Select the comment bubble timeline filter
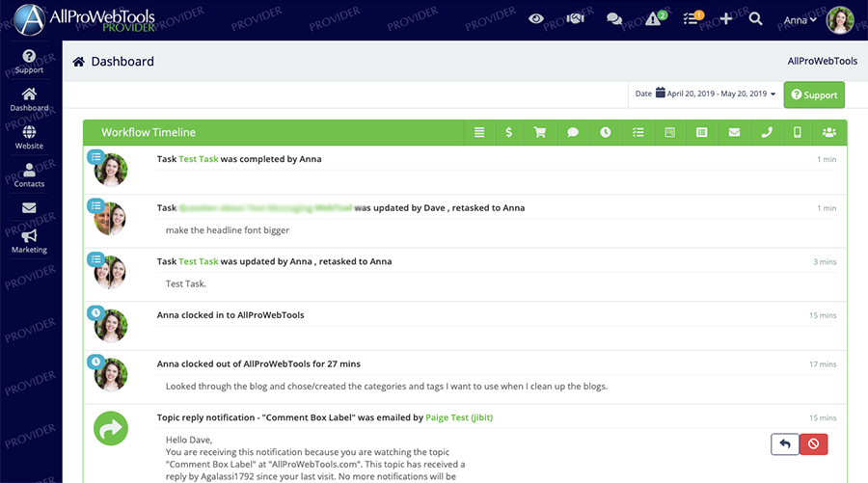 pos(572,132)
